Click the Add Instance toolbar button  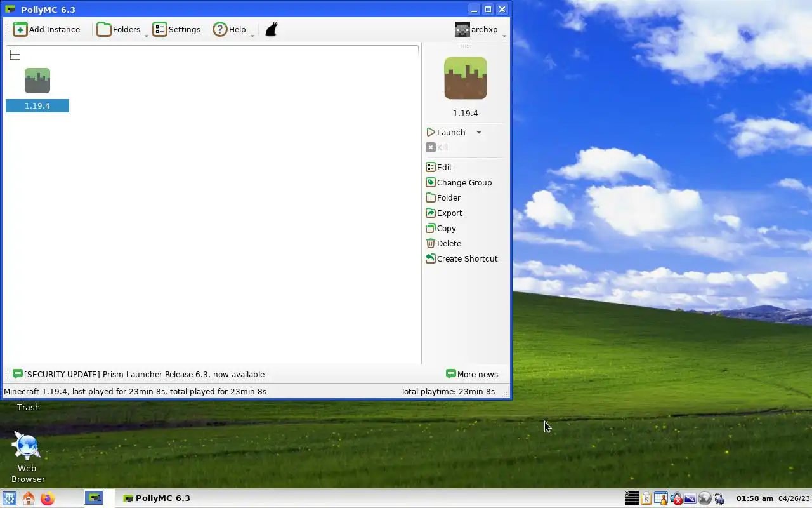47,29
